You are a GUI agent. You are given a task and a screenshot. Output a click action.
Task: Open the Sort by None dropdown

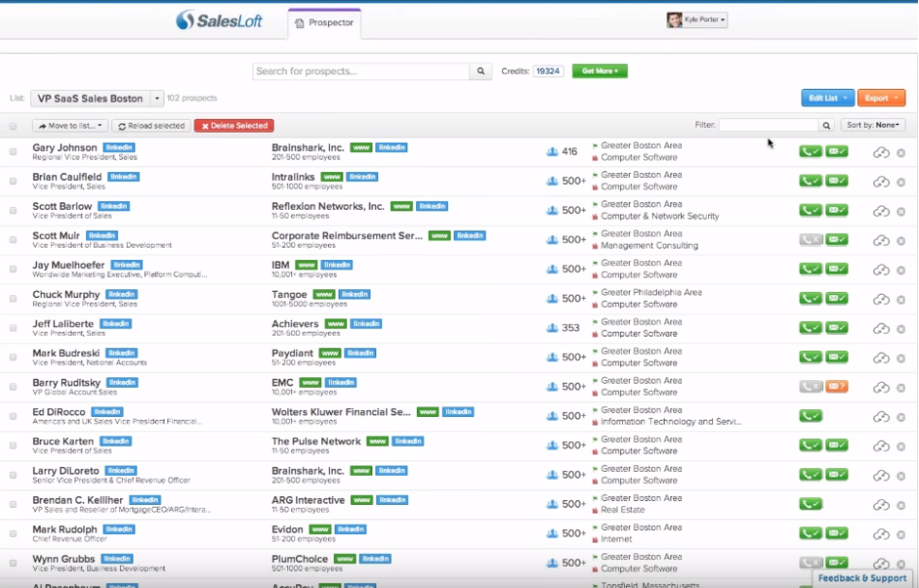873,125
